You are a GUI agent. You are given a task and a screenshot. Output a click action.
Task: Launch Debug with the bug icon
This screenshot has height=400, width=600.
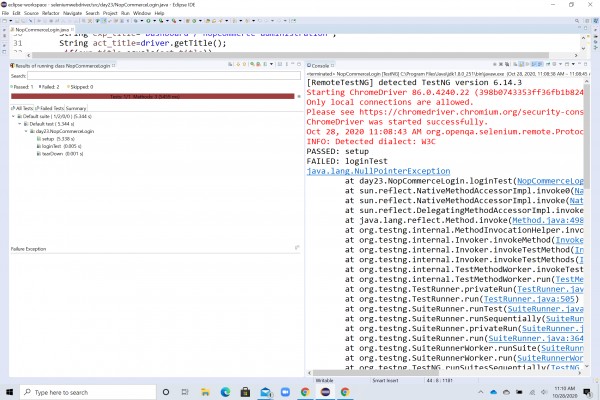tap(135, 21)
